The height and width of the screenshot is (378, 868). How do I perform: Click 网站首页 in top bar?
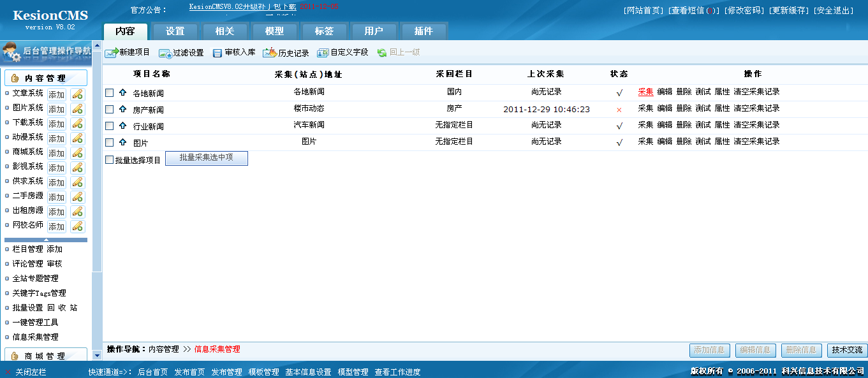pyautogui.click(x=644, y=11)
